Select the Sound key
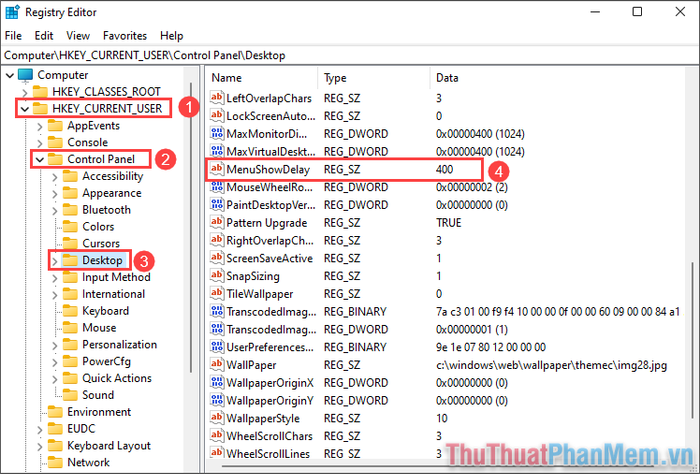700x474 pixels. [x=98, y=395]
